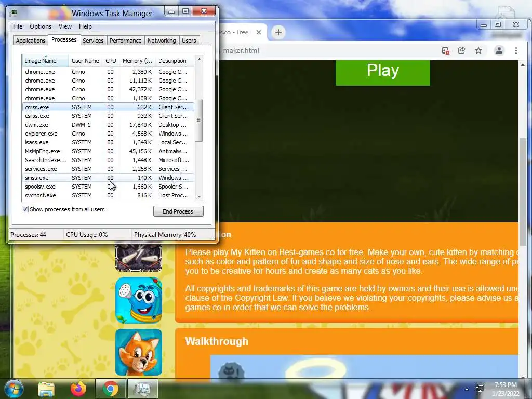Viewport: 532px width, 399px height.
Task: Click Chrome share page icon
Action: 461,50
